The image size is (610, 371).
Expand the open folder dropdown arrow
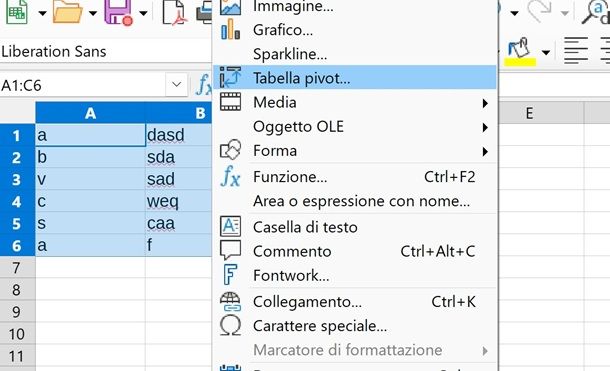93,14
